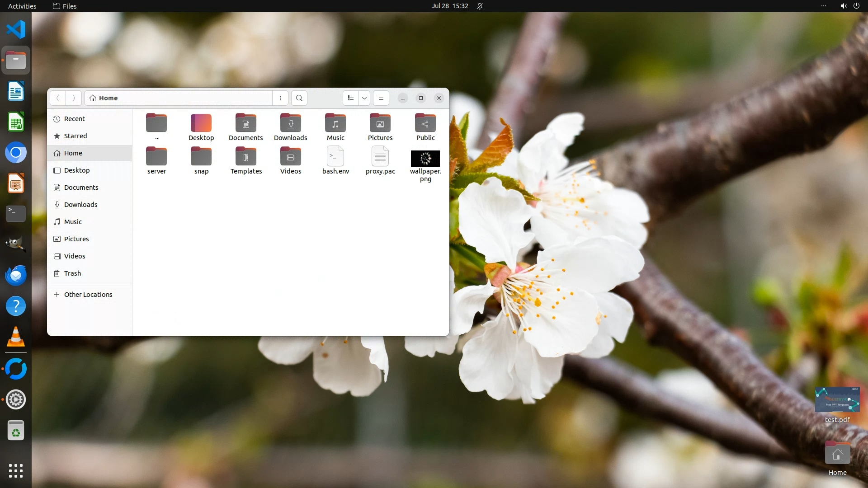868x488 pixels.
Task: Click Other Locations in sidebar
Action: [x=88, y=295]
